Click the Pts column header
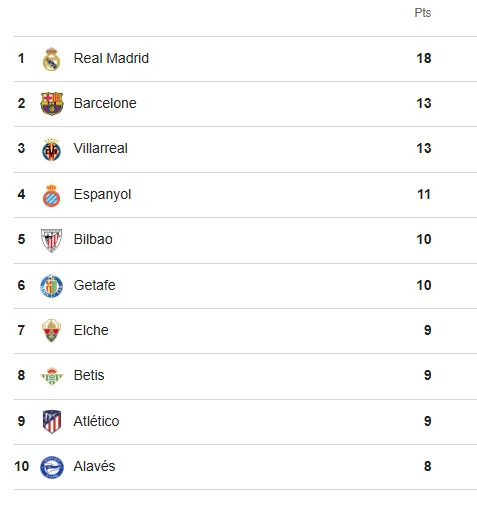 pos(423,13)
